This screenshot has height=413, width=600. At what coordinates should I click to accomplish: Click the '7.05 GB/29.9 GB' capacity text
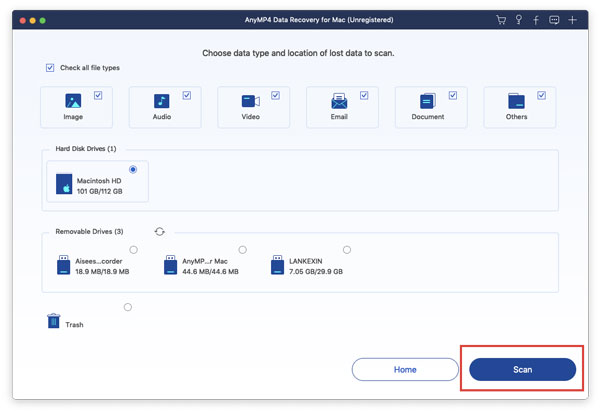(x=316, y=271)
